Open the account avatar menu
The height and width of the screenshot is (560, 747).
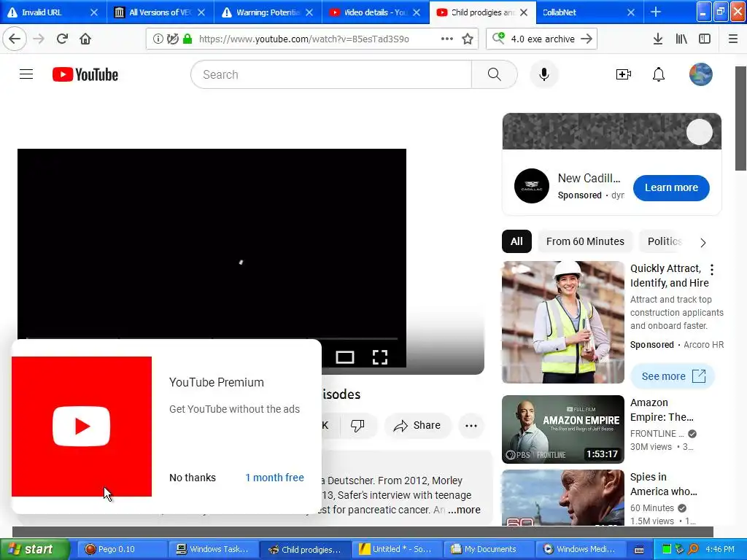(700, 74)
